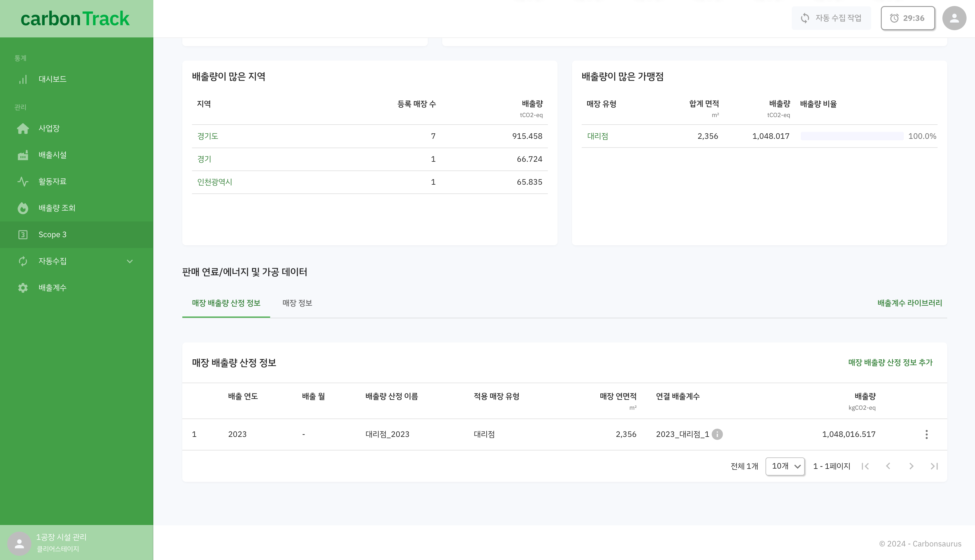This screenshot has height=560, width=975.
Task: Click the 2,356 합계 면적 value
Action: (708, 136)
